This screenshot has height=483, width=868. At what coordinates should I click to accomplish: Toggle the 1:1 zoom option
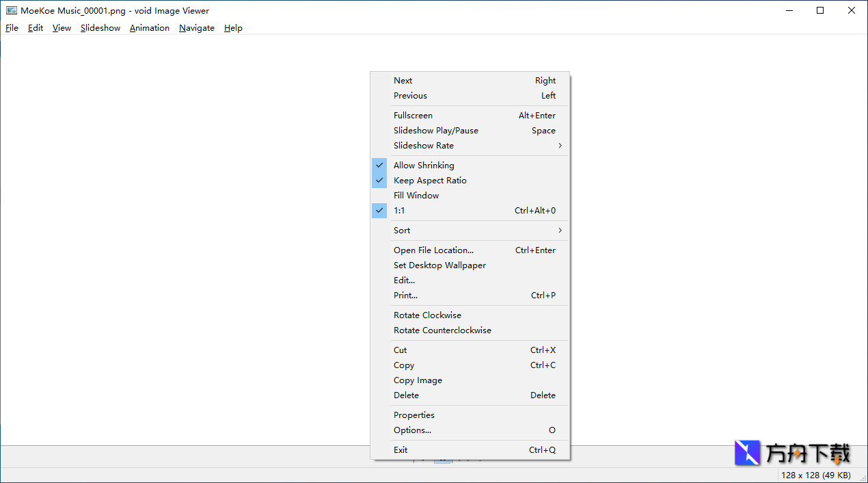(x=399, y=211)
